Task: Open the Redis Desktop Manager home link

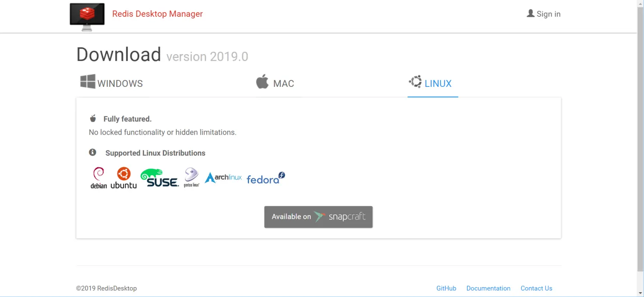Action: click(x=157, y=14)
